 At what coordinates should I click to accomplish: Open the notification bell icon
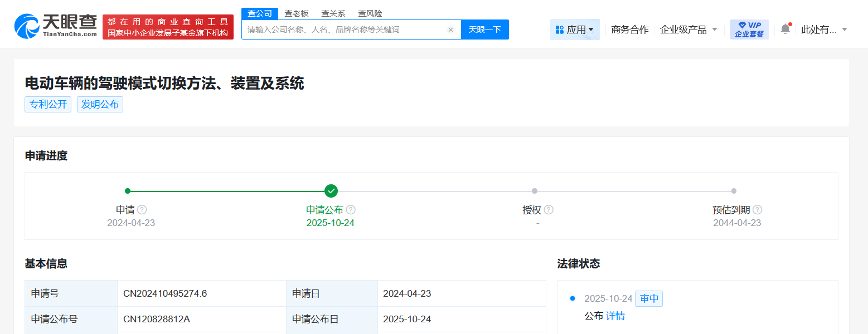point(785,29)
